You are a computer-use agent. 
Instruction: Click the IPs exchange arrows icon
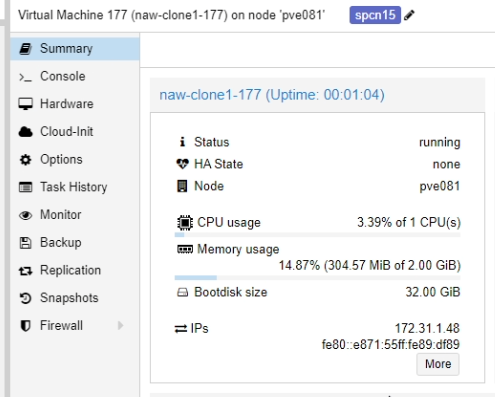click(x=181, y=329)
